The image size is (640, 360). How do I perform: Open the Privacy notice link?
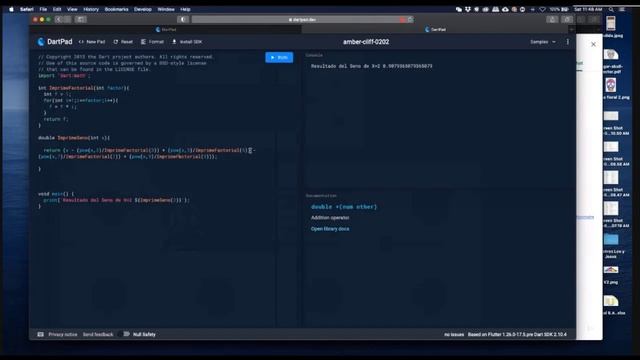pyautogui.click(x=62, y=334)
